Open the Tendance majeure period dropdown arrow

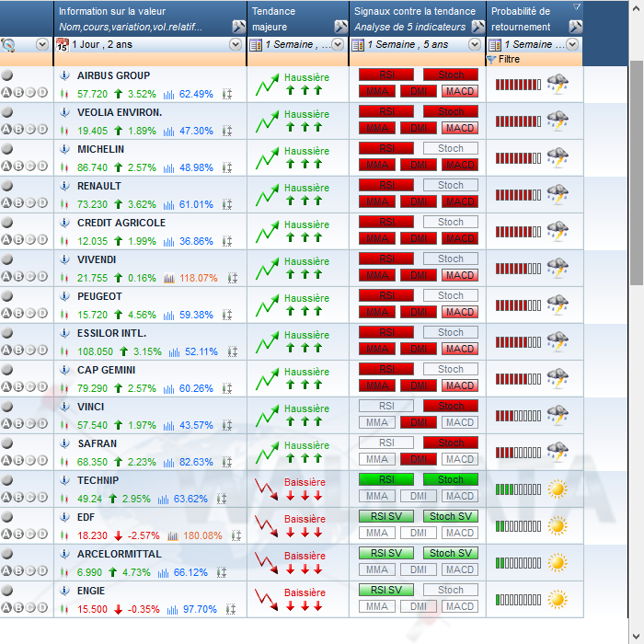[x=338, y=44]
